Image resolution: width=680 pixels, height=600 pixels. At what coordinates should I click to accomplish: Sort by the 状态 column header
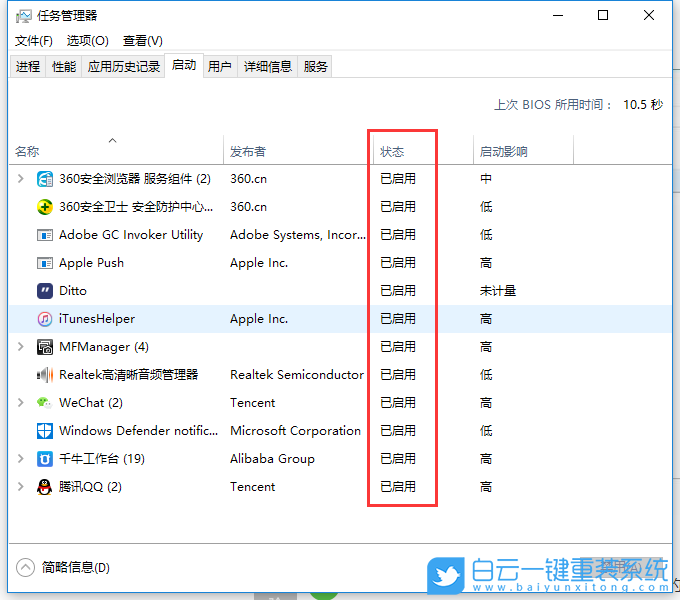(x=423, y=150)
